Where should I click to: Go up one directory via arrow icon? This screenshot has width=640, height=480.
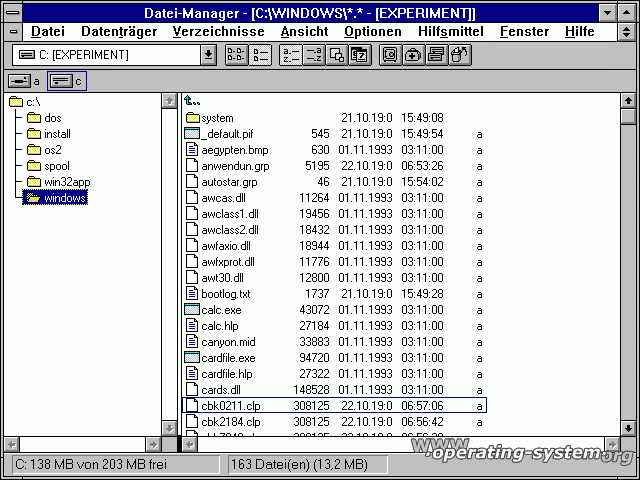(192, 101)
